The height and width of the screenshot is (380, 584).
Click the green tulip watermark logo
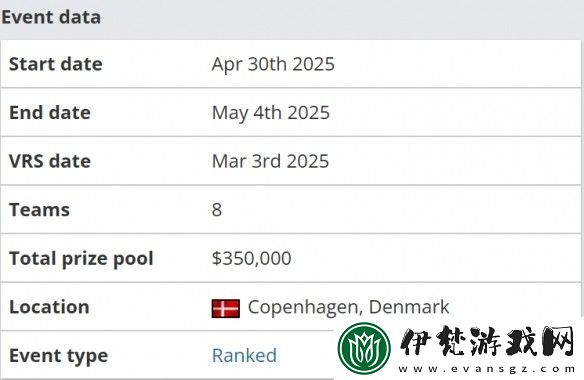coord(364,348)
